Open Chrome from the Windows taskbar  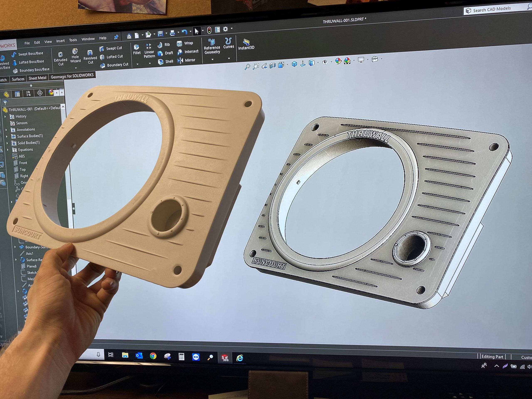point(153,356)
